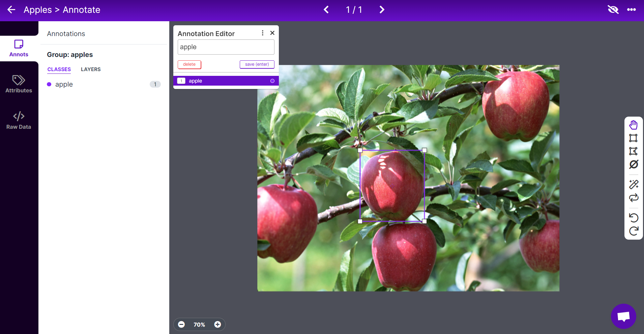Zoom out with the minus button

tap(181, 325)
